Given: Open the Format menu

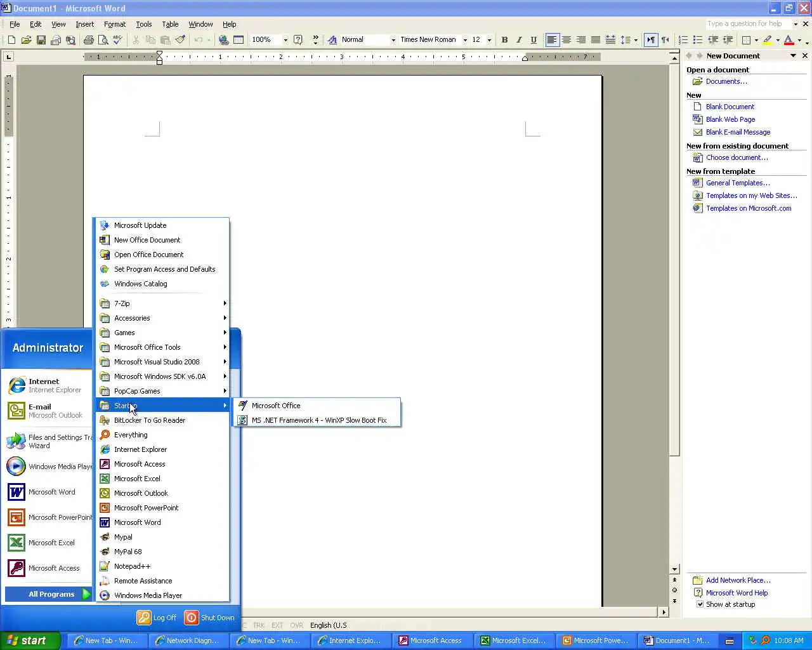Looking at the screenshot, I should (x=115, y=24).
